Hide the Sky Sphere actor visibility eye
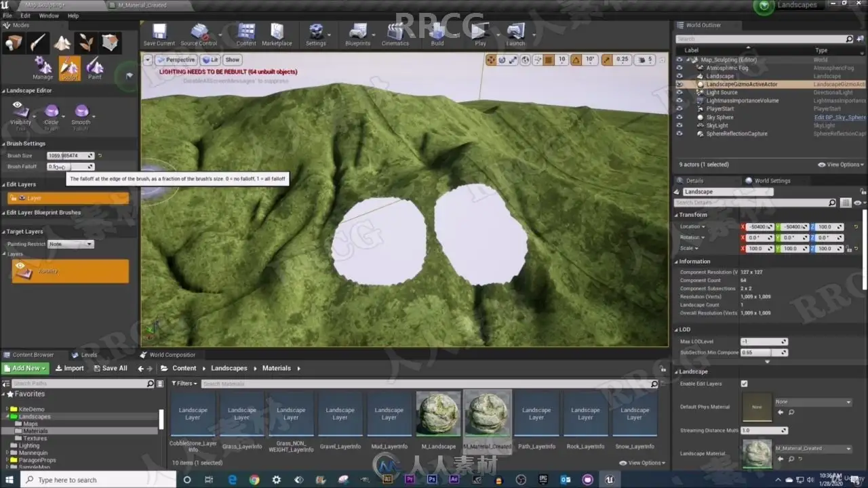Viewport: 868px width, 488px height. [x=679, y=117]
